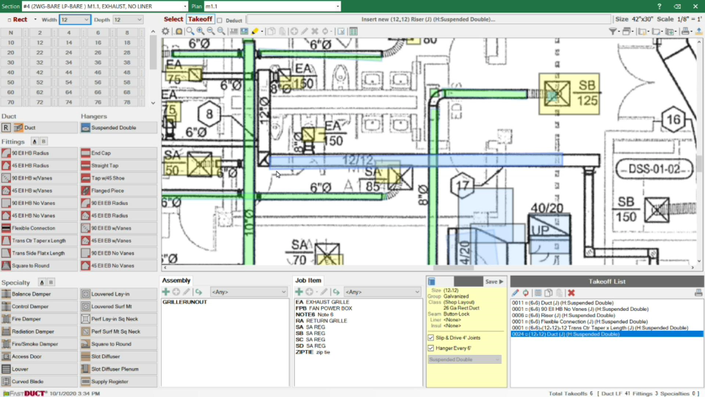Click size button N in grid
This screenshot has height=397, width=705.
click(x=11, y=33)
